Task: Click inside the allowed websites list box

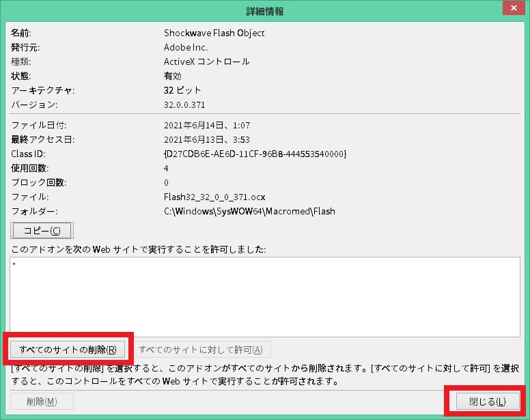Action: tap(265, 296)
